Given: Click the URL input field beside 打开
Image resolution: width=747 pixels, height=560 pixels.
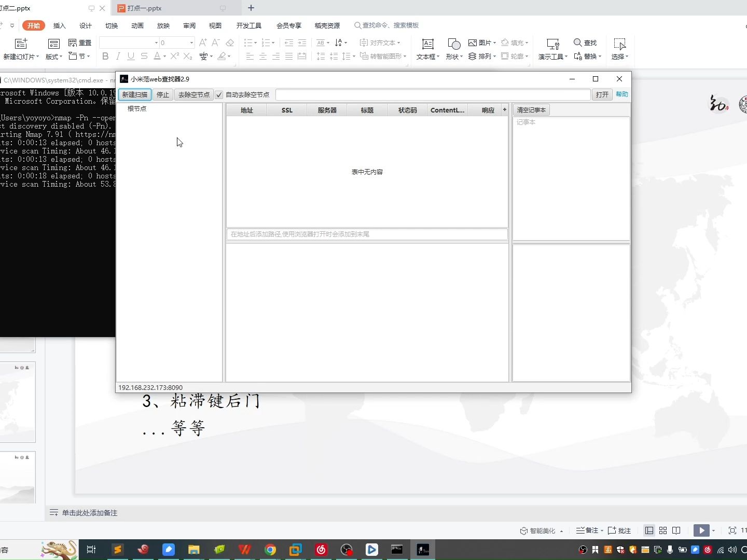Looking at the screenshot, I should coord(433,94).
